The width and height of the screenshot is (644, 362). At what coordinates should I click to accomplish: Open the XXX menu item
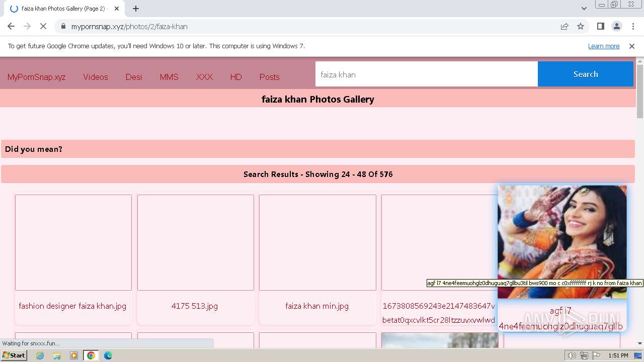tap(204, 77)
